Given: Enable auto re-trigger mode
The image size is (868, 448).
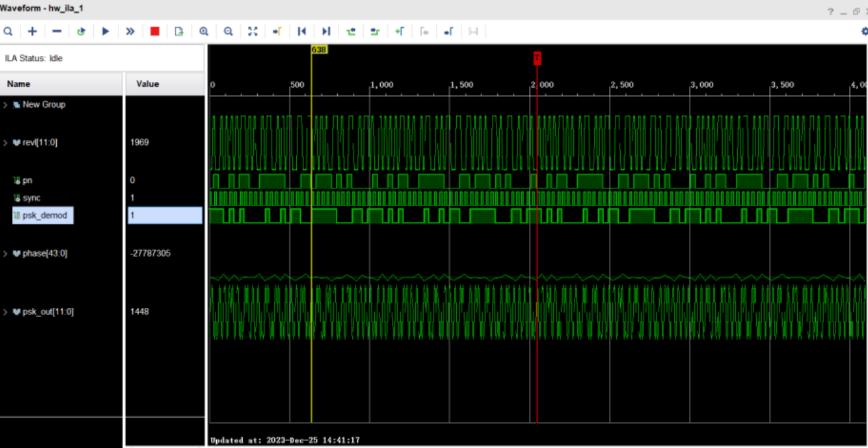Looking at the screenshot, I should pyautogui.click(x=81, y=31).
